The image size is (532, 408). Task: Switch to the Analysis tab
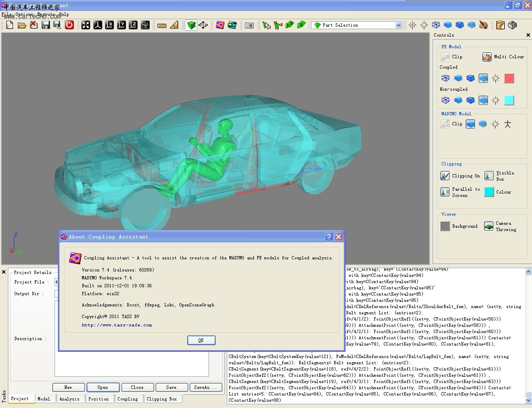pyautogui.click(x=70, y=399)
